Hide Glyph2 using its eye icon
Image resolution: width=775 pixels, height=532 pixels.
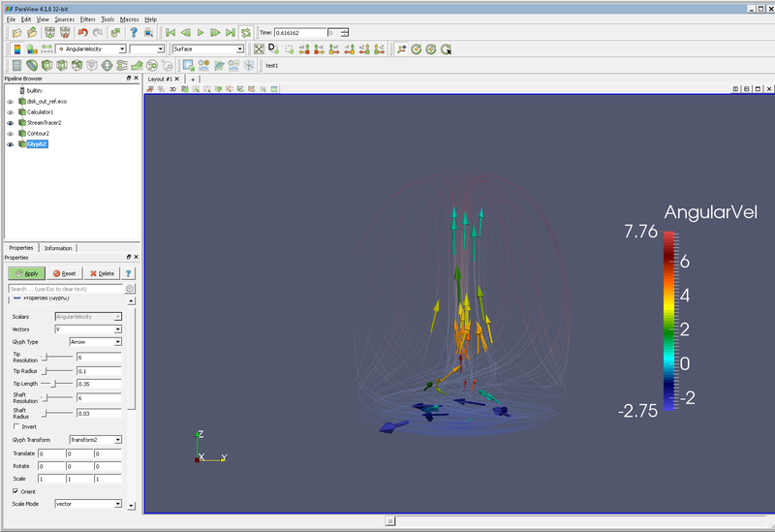point(11,144)
